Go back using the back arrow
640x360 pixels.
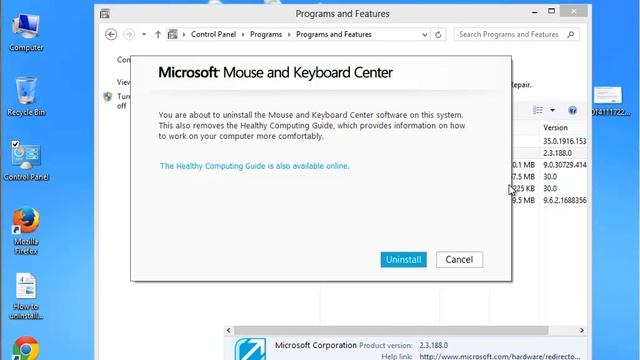click(111, 34)
